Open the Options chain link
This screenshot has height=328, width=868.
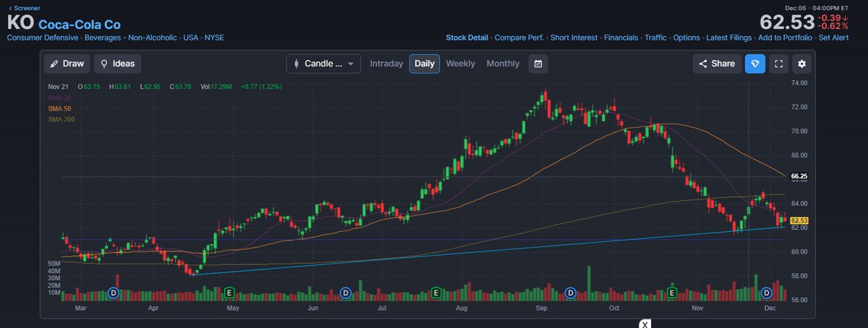[x=686, y=37]
